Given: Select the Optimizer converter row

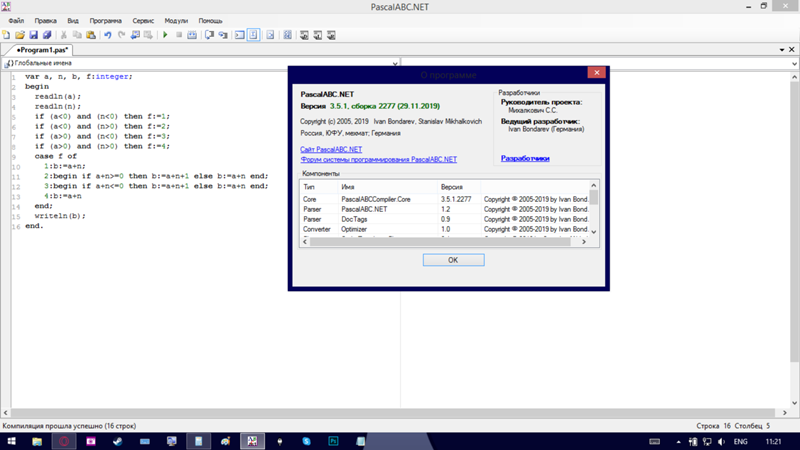Looking at the screenshot, I should [444, 229].
